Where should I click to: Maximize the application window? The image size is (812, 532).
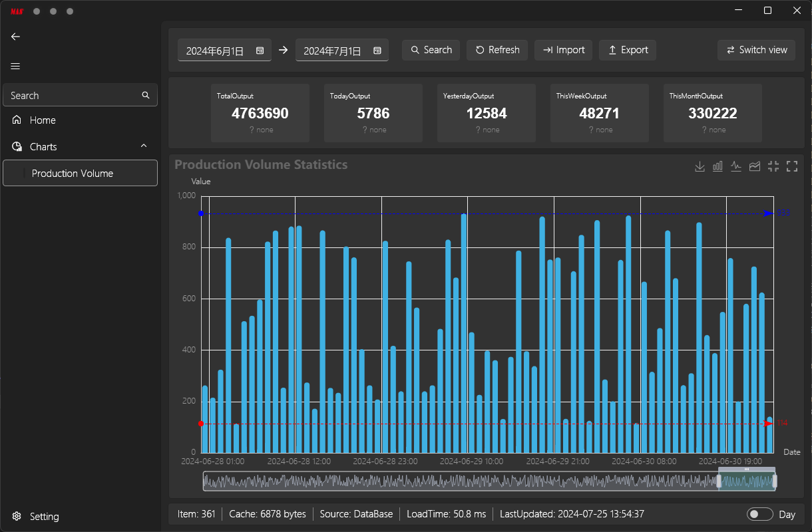click(767, 11)
